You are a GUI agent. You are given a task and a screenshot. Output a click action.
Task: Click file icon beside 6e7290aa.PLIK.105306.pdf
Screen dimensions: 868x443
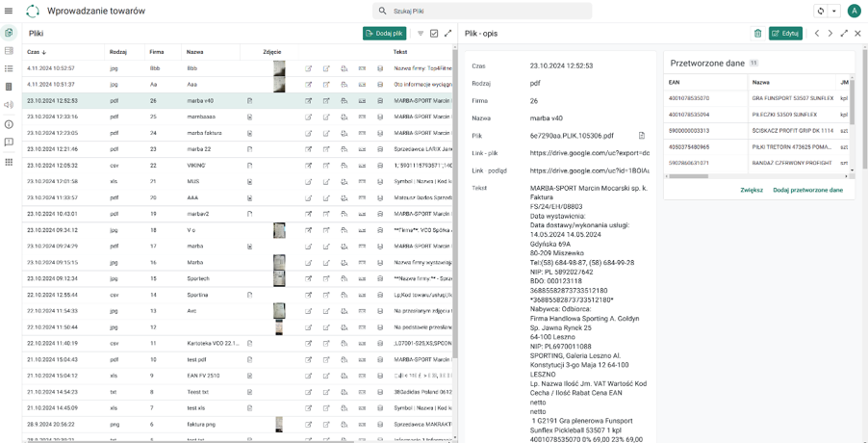click(x=642, y=136)
